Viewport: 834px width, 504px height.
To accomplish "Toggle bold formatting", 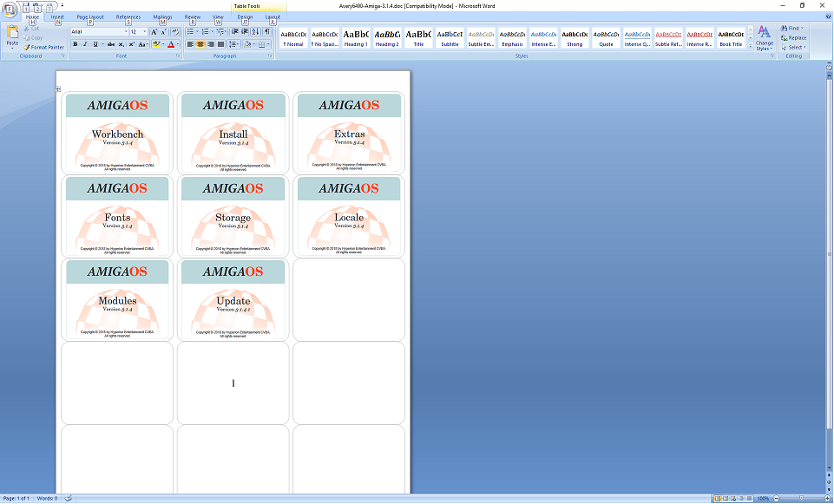I will pyautogui.click(x=76, y=44).
